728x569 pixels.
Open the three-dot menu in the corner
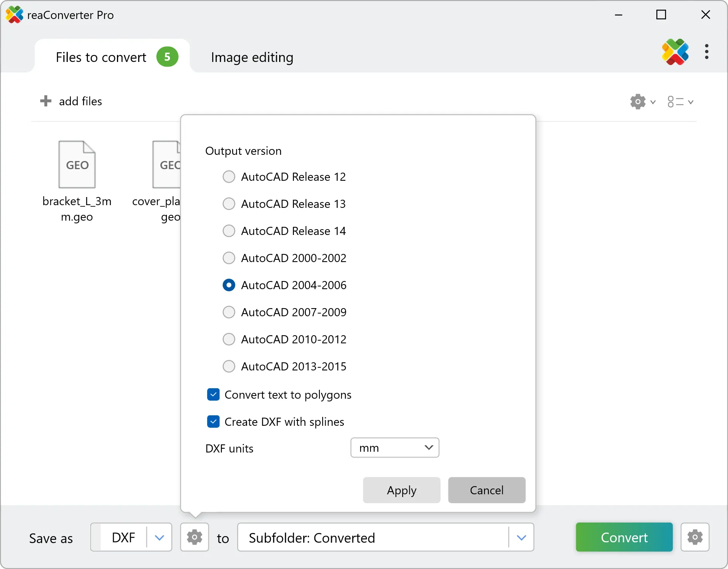(707, 52)
